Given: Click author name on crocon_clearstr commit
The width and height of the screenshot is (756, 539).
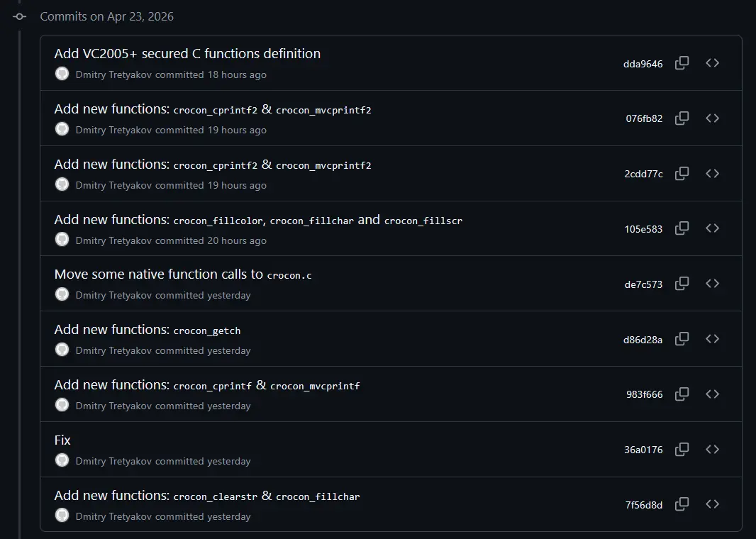Looking at the screenshot, I should tap(113, 516).
